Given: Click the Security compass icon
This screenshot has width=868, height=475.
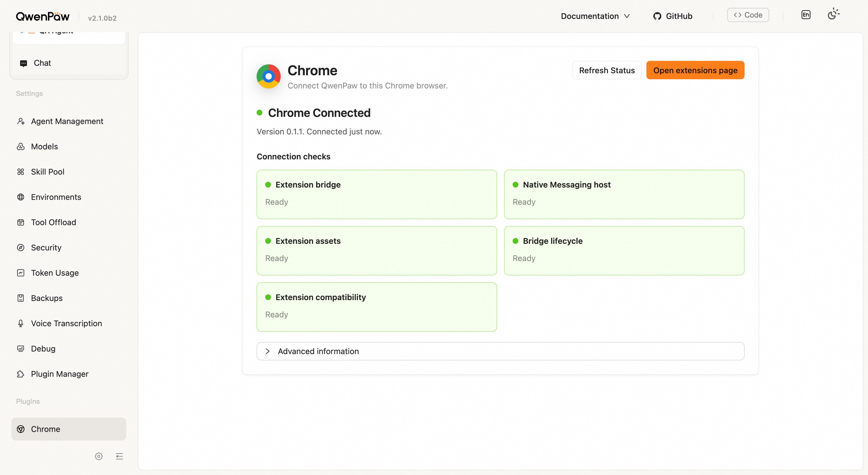Looking at the screenshot, I should (21, 248).
